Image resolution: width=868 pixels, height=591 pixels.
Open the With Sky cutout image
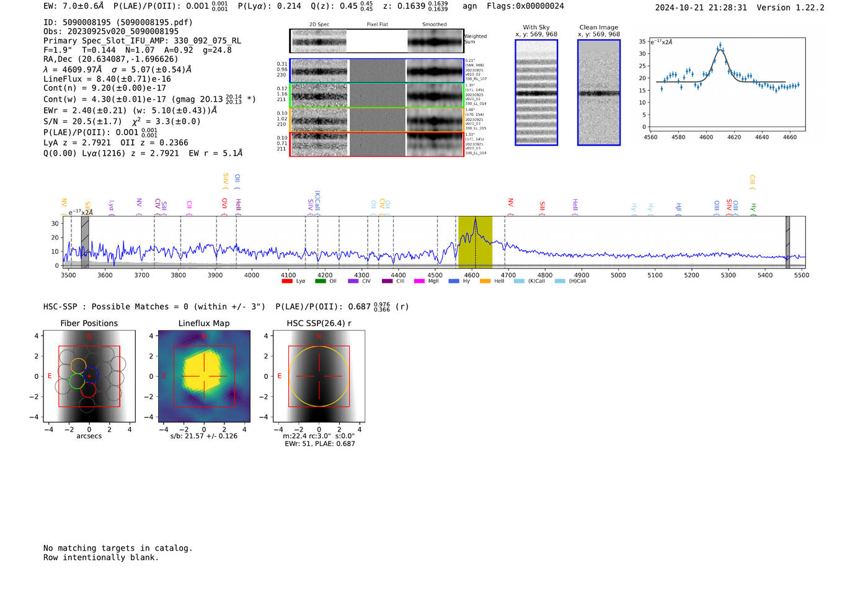coord(536,92)
